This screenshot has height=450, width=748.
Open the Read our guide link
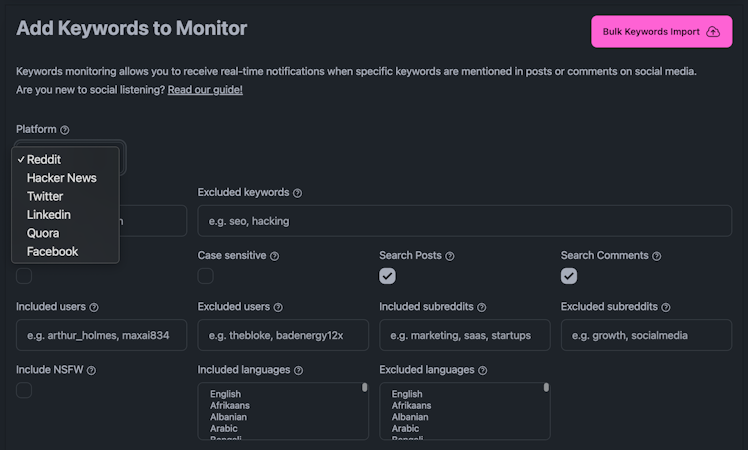[205, 90]
